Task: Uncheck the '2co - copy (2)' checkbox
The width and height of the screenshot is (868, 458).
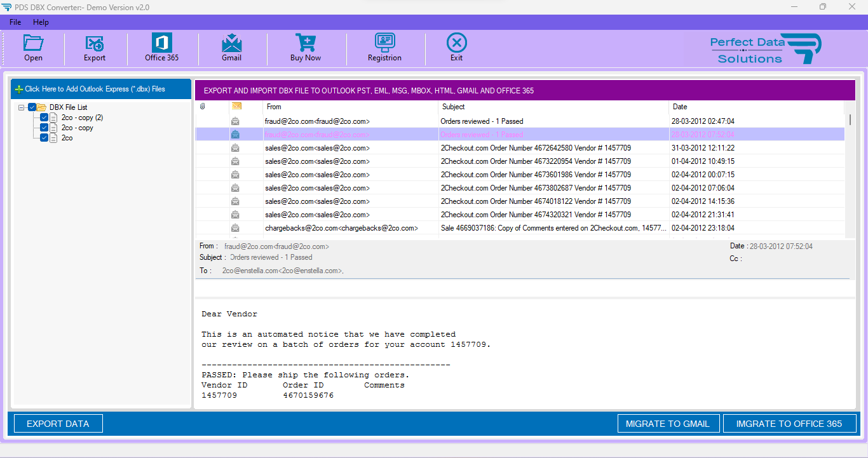Action: click(44, 118)
